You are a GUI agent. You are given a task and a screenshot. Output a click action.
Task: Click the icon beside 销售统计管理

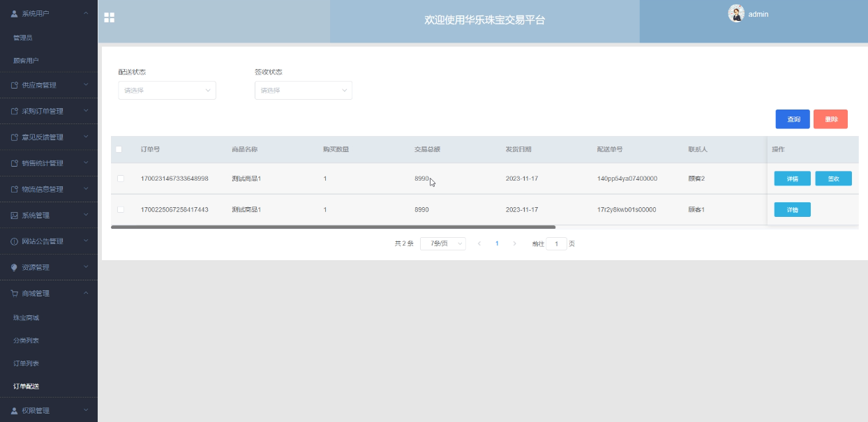pos(15,163)
